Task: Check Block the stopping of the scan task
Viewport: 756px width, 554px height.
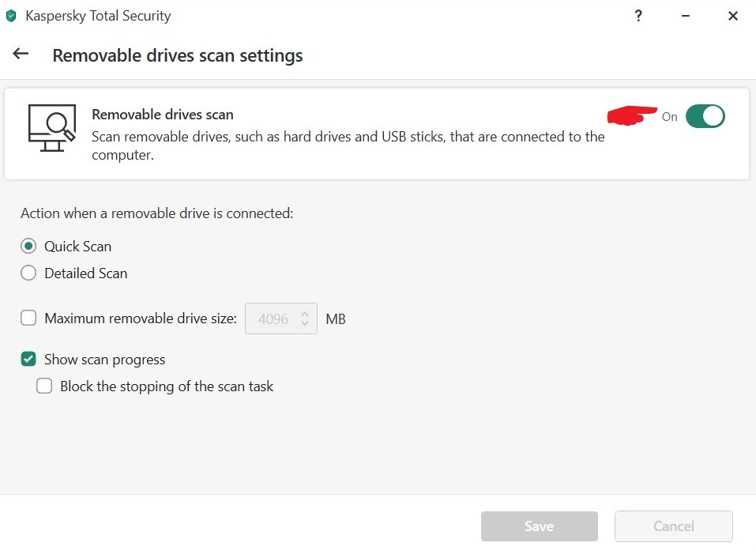Action: [44, 386]
